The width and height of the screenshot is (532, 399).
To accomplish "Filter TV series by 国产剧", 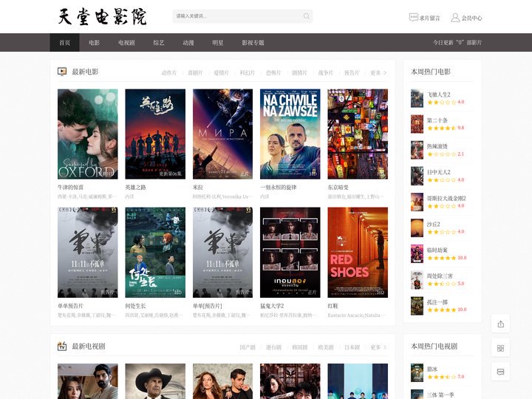I will click(248, 347).
